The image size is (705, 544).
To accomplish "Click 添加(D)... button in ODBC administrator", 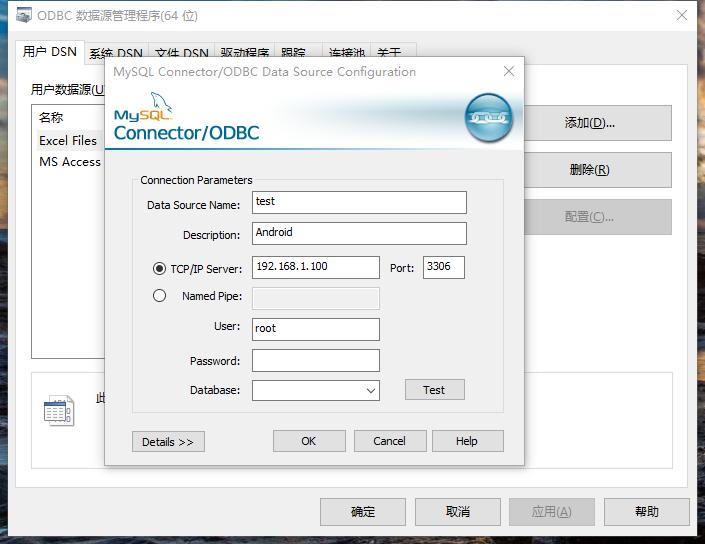I will 597,123.
